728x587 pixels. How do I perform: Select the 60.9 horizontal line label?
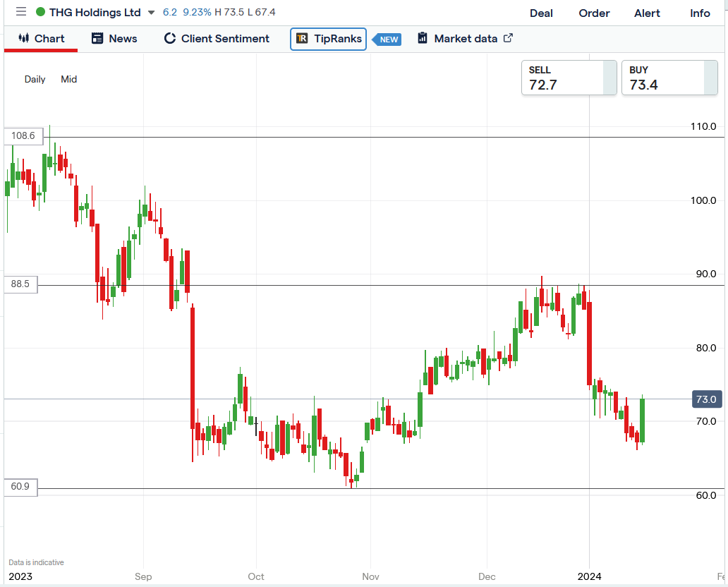pos(20,486)
